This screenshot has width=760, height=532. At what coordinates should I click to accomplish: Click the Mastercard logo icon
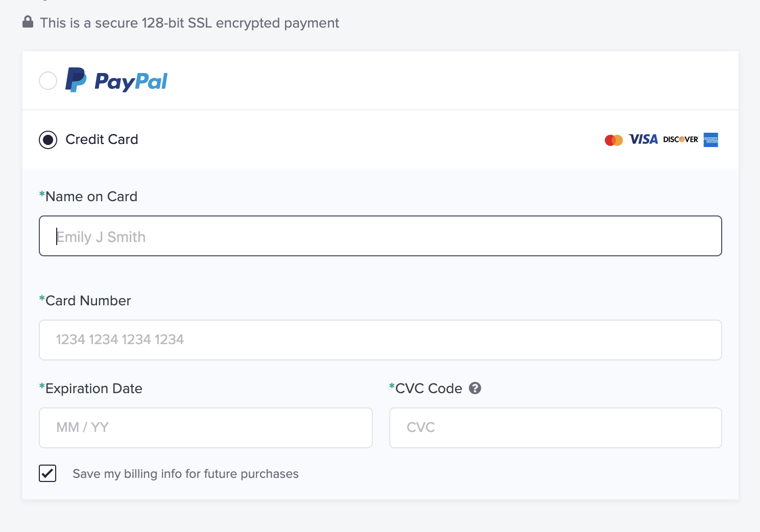[x=613, y=140]
